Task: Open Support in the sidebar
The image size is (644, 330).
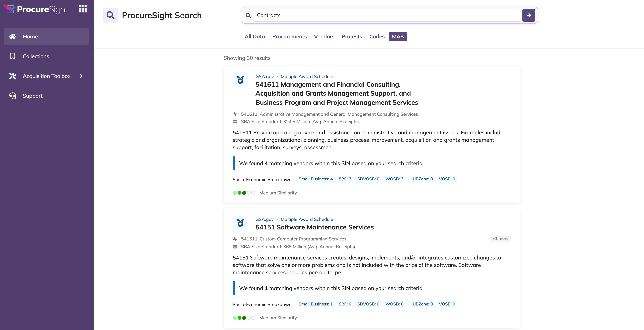Action: click(46, 96)
